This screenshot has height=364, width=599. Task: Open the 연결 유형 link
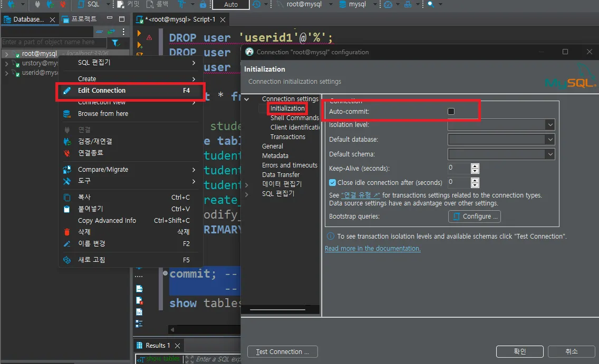(x=360, y=195)
